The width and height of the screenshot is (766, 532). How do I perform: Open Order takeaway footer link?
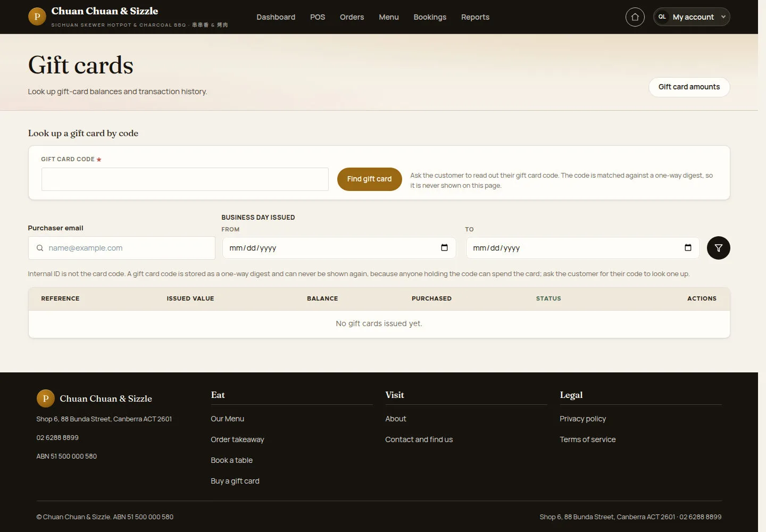[237, 439]
